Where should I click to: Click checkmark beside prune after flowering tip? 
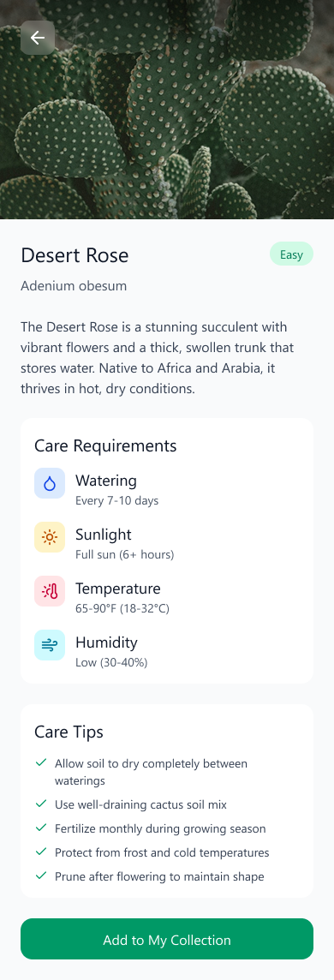pyautogui.click(x=41, y=875)
